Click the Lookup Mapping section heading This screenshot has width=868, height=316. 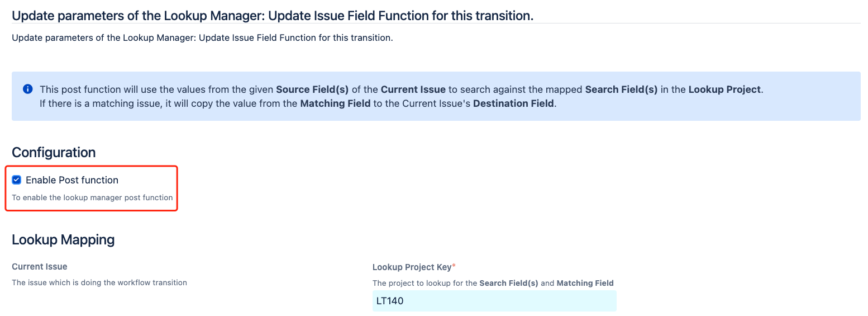63,239
